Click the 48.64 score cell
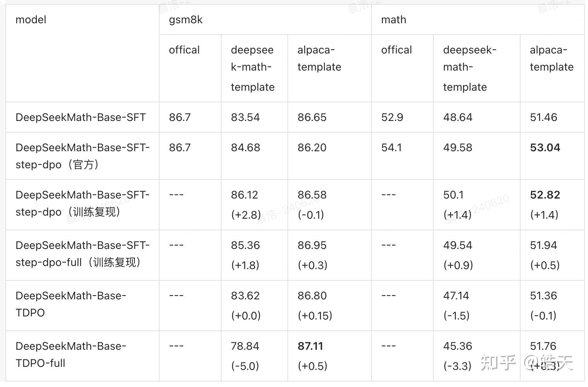The image size is (588, 387). point(457,117)
